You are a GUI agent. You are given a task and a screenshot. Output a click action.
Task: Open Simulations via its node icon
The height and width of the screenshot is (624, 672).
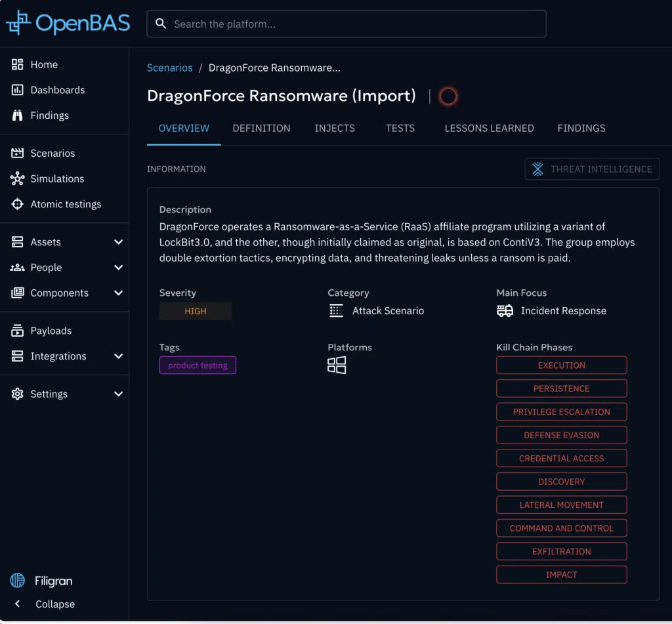tap(18, 178)
